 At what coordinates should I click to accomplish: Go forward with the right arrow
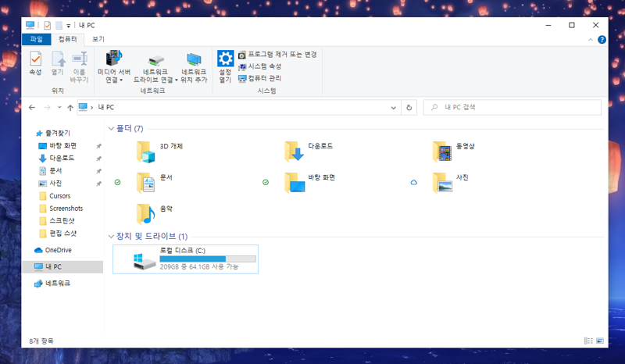click(47, 107)
